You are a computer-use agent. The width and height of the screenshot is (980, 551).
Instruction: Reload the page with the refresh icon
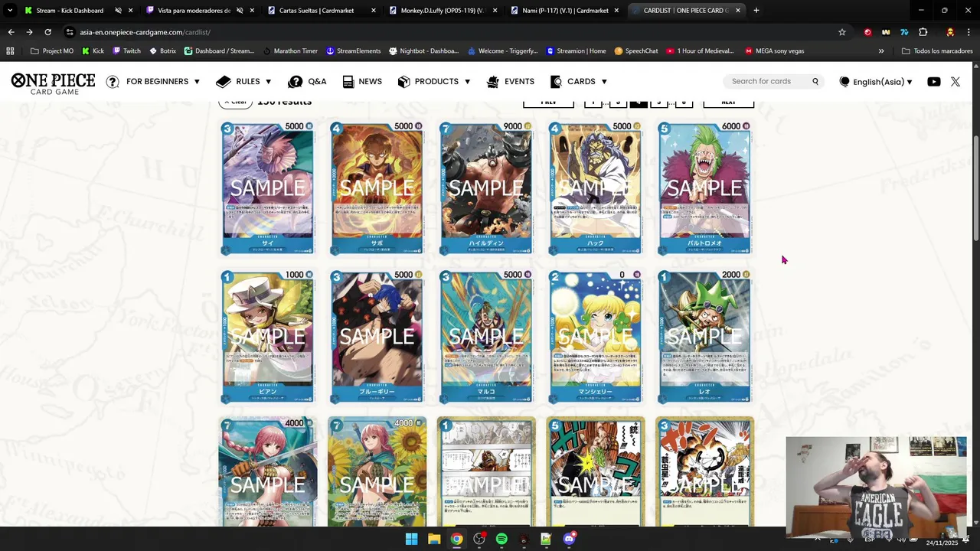[x=47, y=32]
